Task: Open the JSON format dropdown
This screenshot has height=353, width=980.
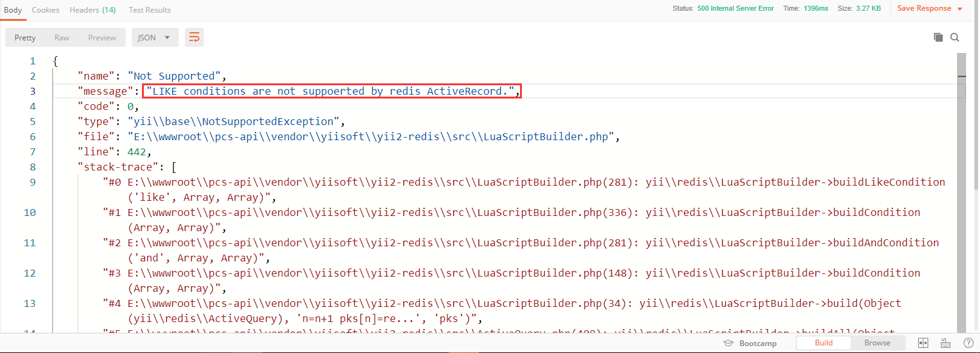Action: pos(155,37)
